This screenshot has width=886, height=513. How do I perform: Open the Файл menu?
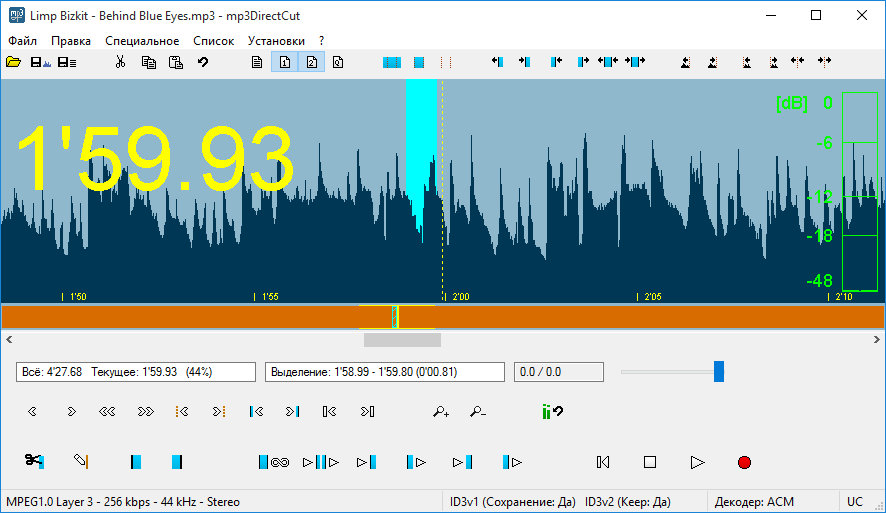pyautogui.click(x=22, y=41)
